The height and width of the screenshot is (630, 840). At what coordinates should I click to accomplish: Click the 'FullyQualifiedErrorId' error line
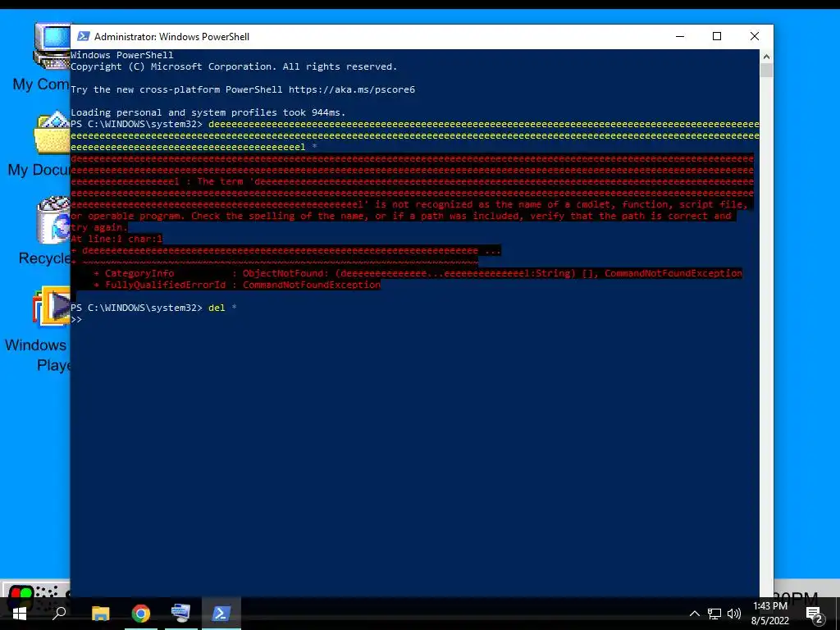[237, 285]
